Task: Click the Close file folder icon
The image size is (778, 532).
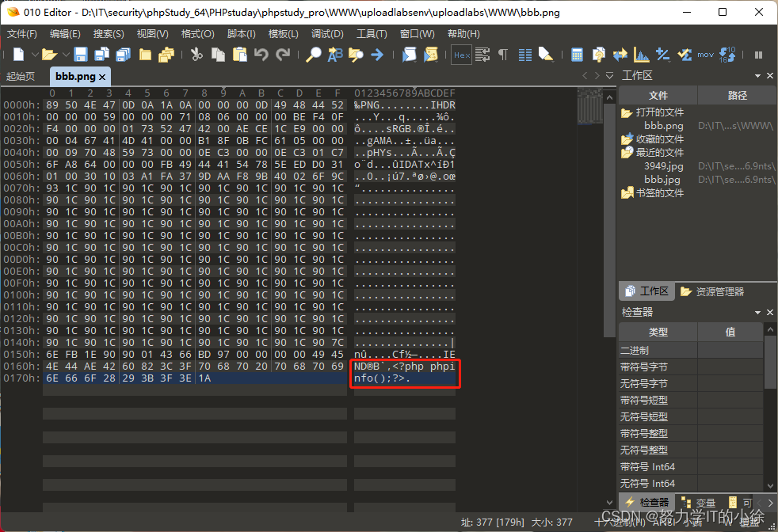Action: coord(145,54)
